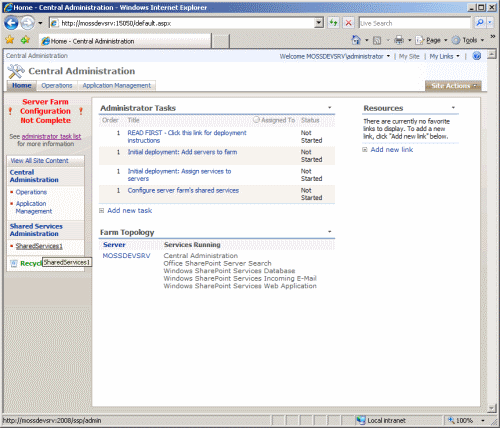Open the Tools toolbar menu
500x428 pixels.
click(x=468, y=40)
